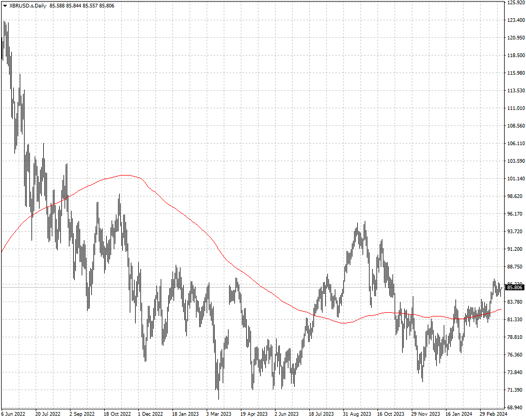
Task: Click the 101.140 price scale label
Action: tap(516, 179)
